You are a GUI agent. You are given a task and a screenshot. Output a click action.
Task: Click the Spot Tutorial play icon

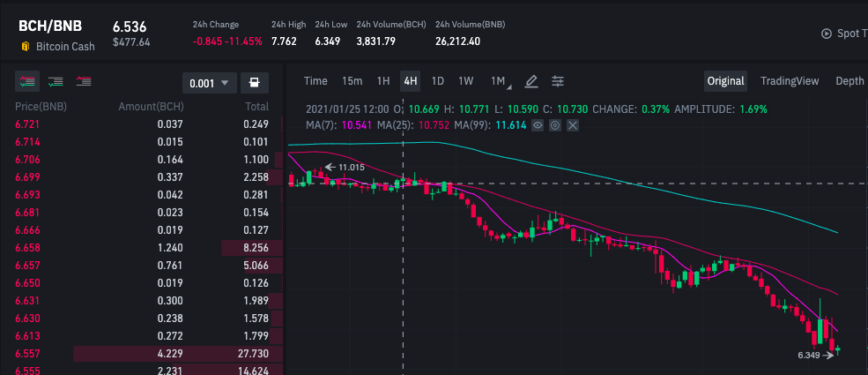827,34
